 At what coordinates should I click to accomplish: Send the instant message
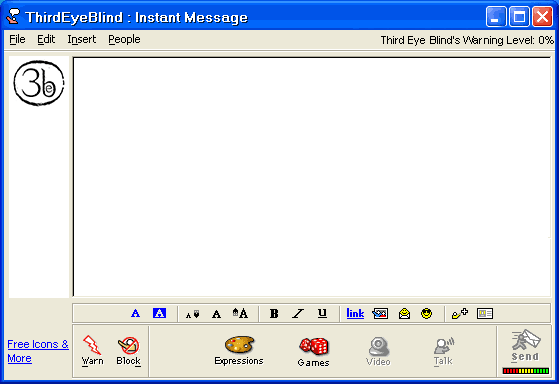525,346
